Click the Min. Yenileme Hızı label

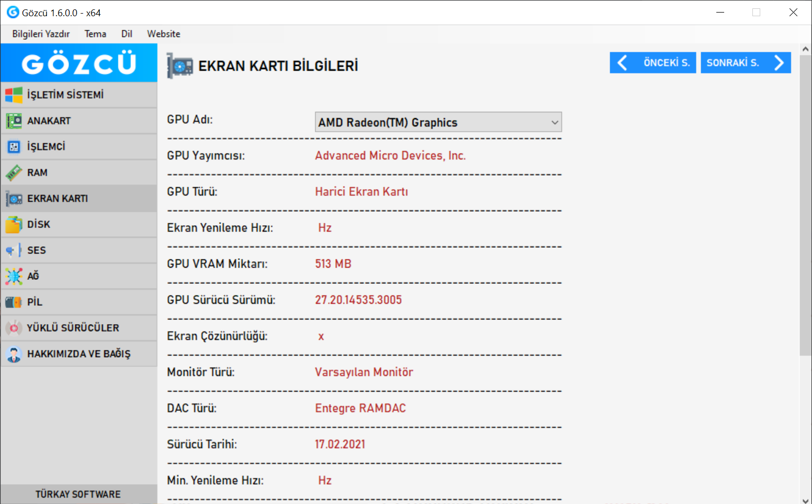[x=215, y=480]
